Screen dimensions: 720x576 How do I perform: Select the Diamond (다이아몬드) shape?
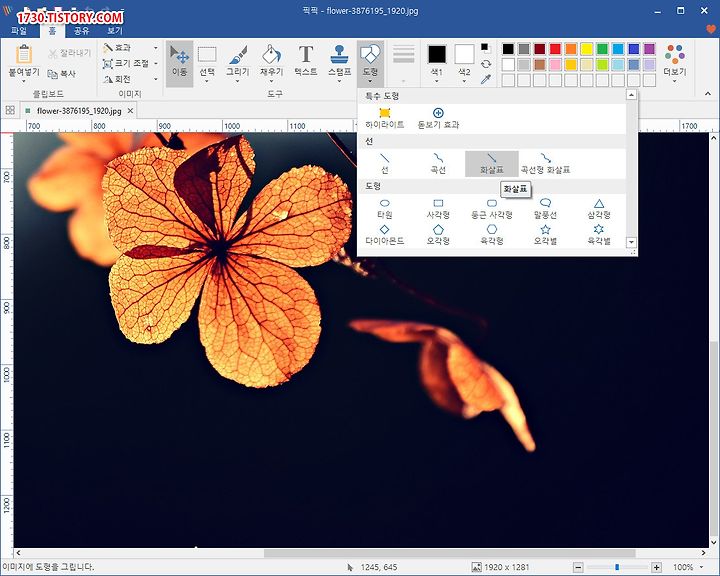[385, 235]
